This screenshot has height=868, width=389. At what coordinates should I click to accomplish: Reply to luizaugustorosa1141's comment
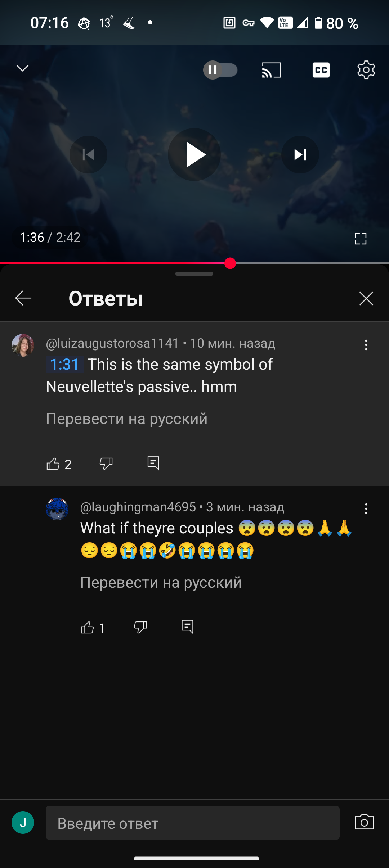pyautogui.click(x=153, y=463)
